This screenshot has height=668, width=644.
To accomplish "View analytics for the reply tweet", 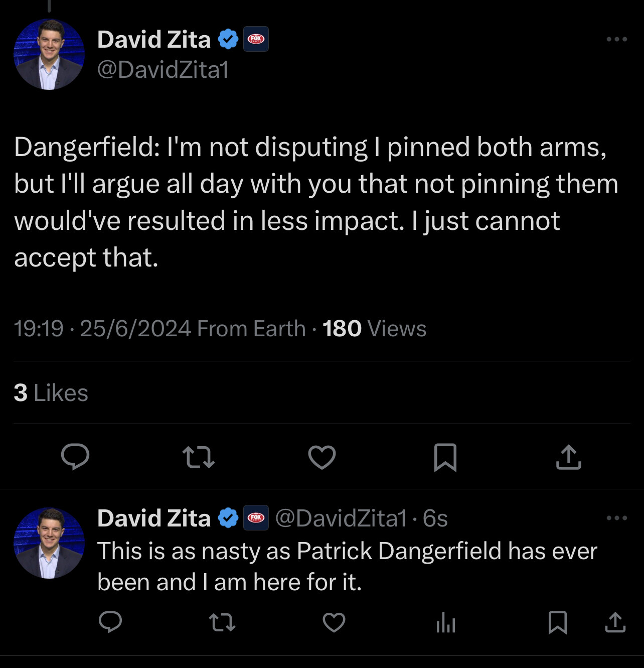I will (446, 623).
